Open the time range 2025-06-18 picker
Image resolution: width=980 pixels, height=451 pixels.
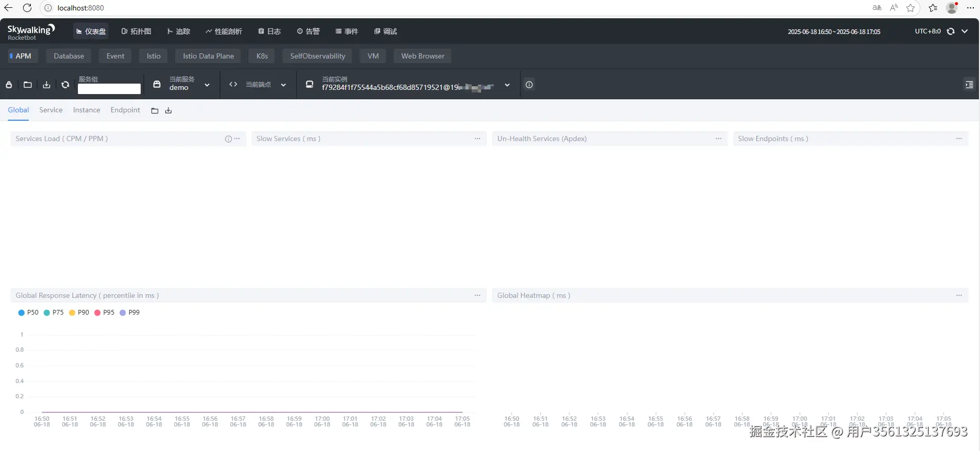[x=834, y=32]
